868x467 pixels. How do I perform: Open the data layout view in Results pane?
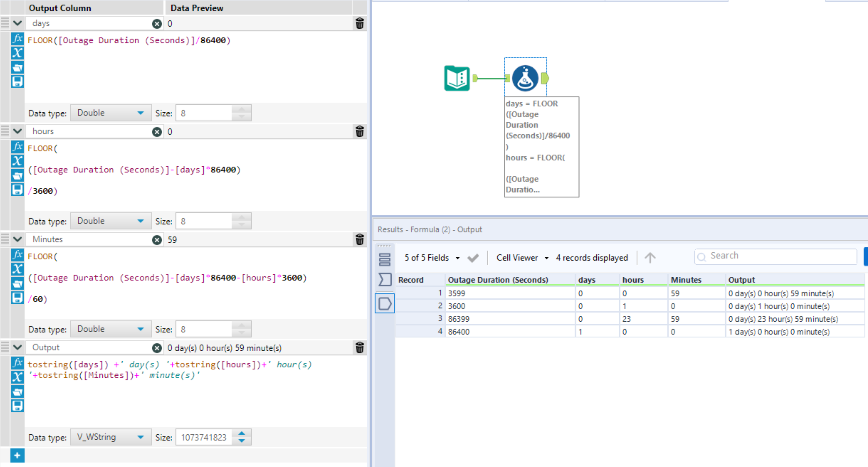(x=385, y=260)
